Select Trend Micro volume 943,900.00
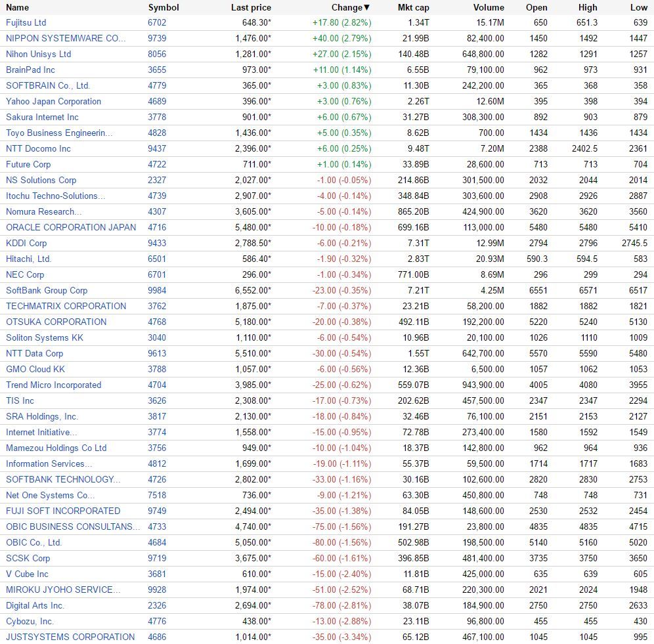654x644 pixels. 483,385
